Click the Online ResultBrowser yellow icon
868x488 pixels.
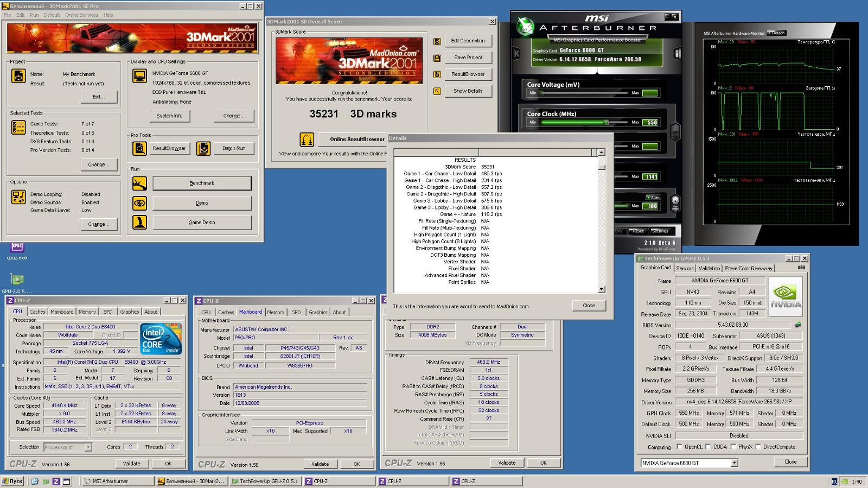(x=307, y=140)
